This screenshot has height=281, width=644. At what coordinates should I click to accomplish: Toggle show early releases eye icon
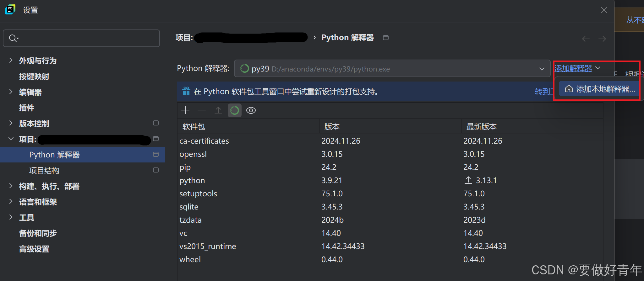point(251,110)
